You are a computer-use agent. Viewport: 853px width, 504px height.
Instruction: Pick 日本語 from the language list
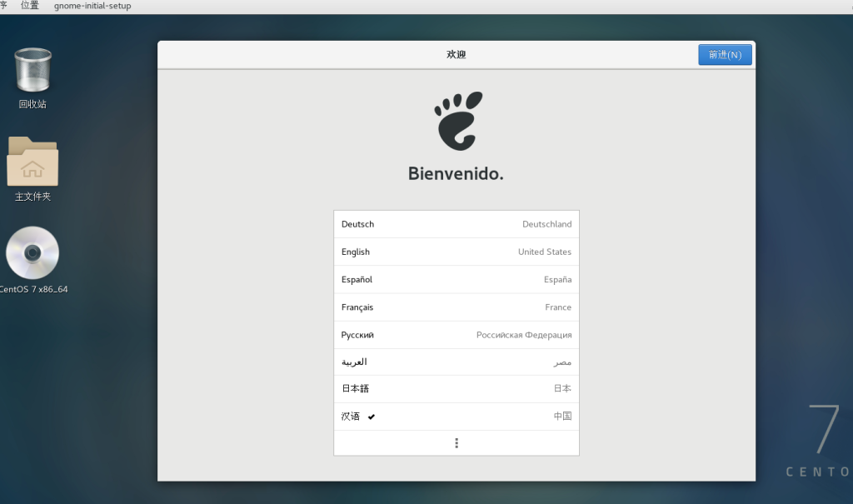click(456, 388)
